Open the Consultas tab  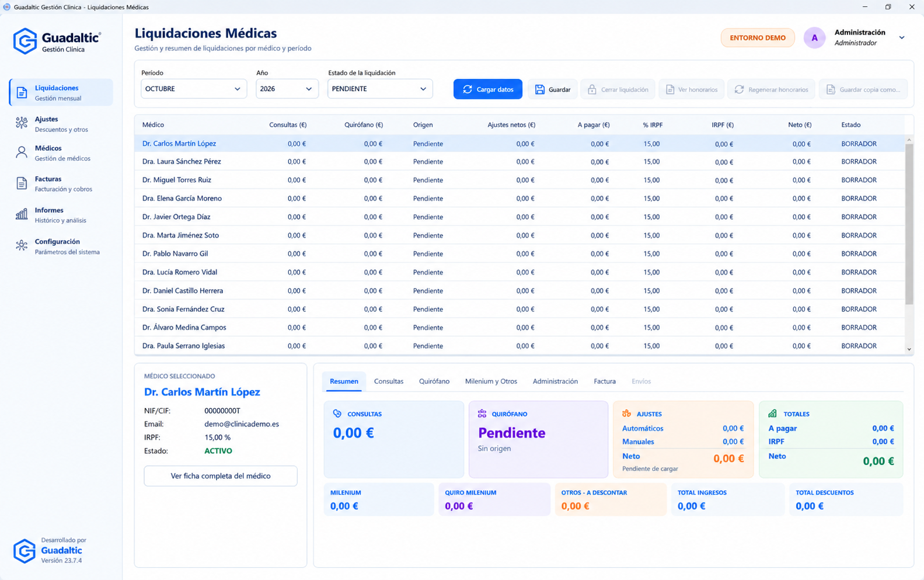pyautogui.click(x=389, y=381)
